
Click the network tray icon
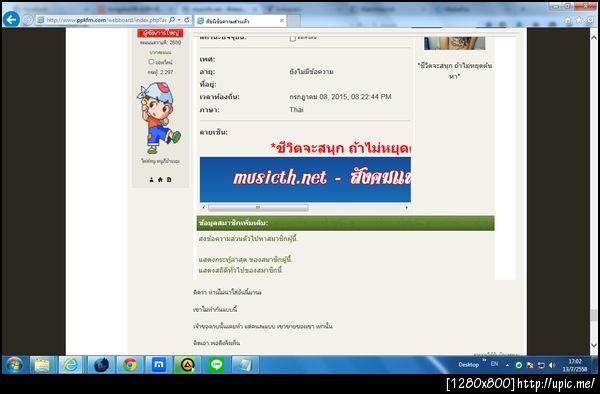click(541, 365)
